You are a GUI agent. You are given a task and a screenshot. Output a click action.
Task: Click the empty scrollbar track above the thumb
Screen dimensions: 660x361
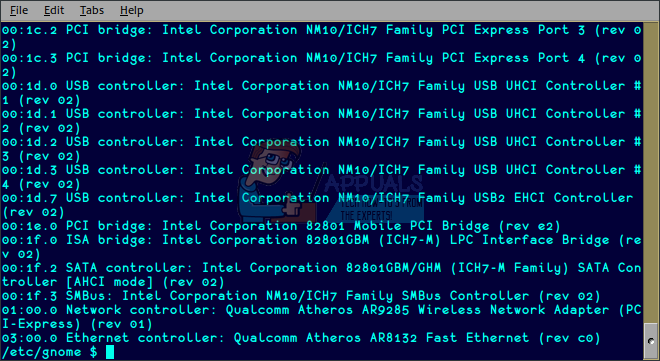(x=651, y=173)
